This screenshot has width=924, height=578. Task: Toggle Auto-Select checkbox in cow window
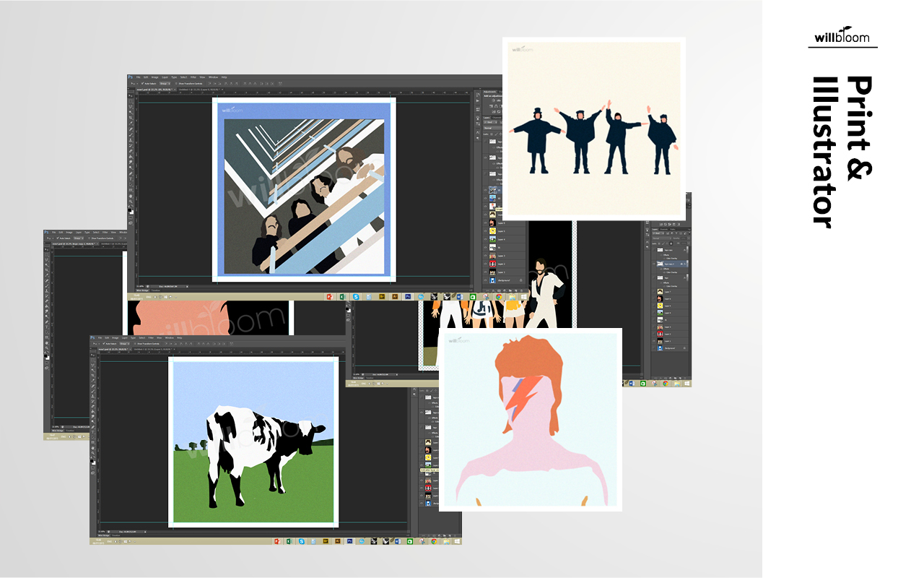[x=104, y=344]
